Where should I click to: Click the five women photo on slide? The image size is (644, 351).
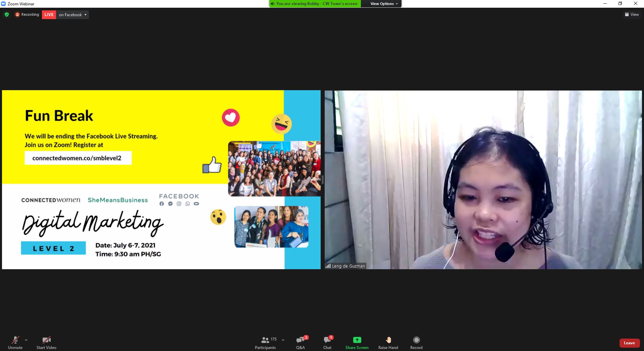click(271, 227)
